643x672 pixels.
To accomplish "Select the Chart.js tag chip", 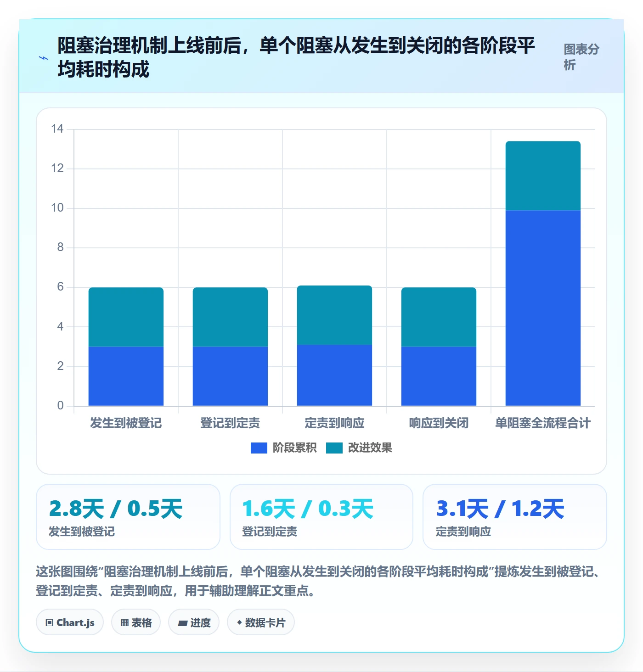I will (x=70, y=622).
